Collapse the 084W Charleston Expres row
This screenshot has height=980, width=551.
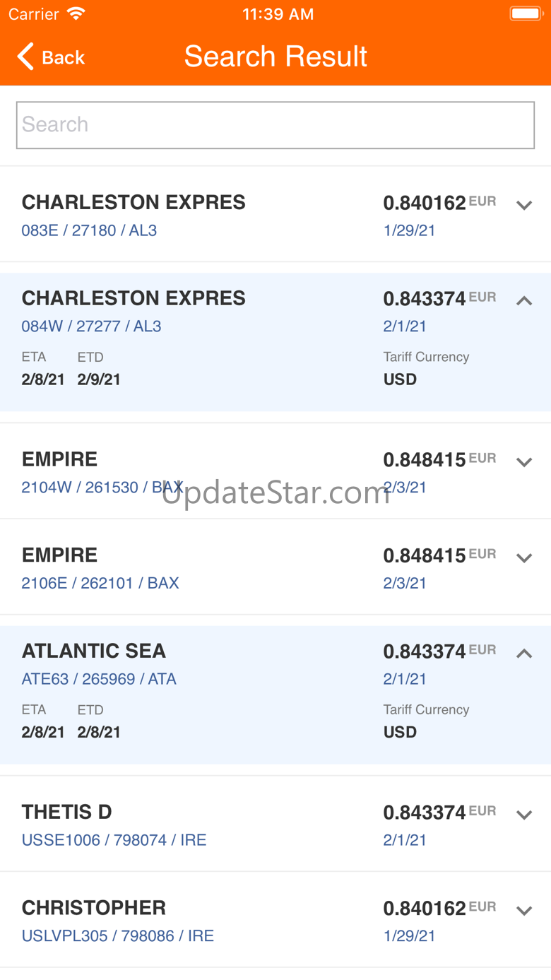(523, 301)
